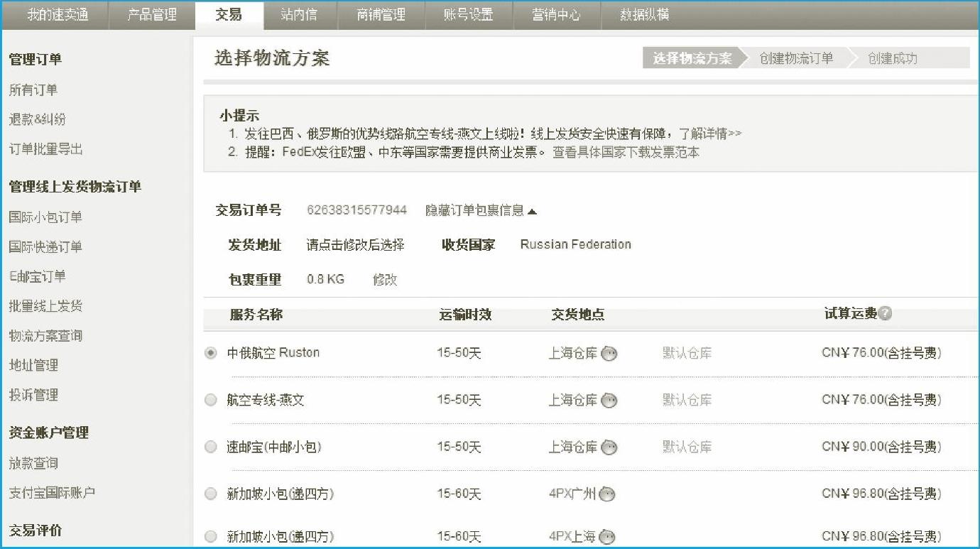Click the 交货地点 column header
Viewport: 980px width, 549px height.
(x=578, y=314)
